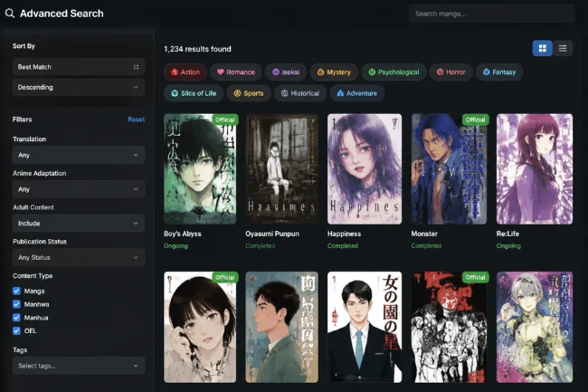Image resolution: width=588 pixels, height=392 pixels.
Task: Open the Adult Content Include dropdown
Action: pyautogui.click(x=79, y=224)
